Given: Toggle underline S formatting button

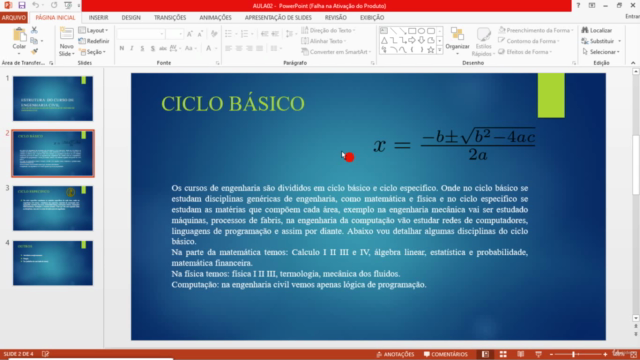Looking at the screenshot, I should point(142,49).
